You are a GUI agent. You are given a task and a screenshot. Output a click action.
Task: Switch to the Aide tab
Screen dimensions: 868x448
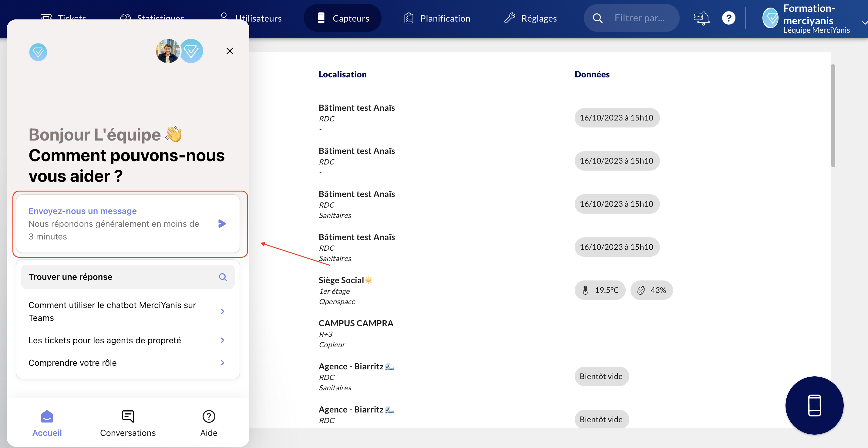[x=209, y=423]
